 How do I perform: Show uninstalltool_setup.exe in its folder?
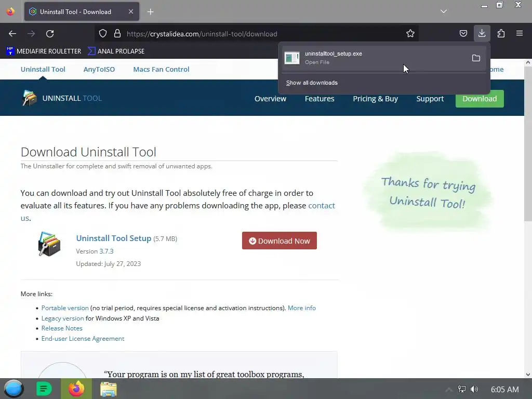[476, 58]
